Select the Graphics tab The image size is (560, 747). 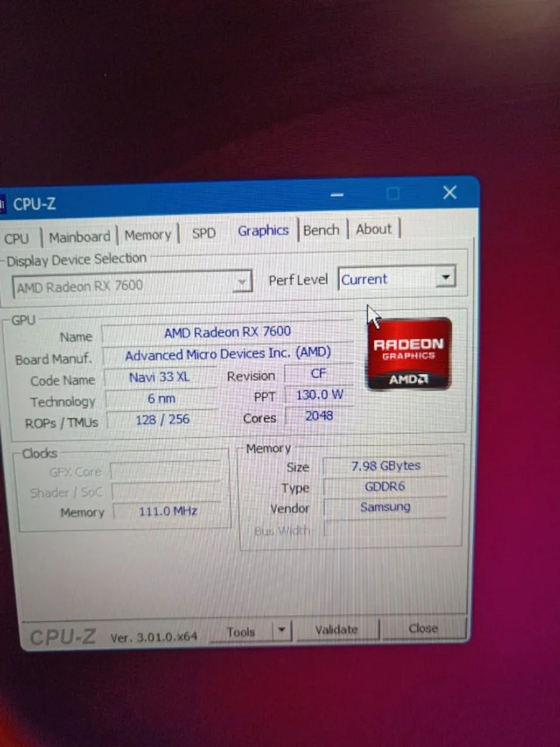pos(263,231)
